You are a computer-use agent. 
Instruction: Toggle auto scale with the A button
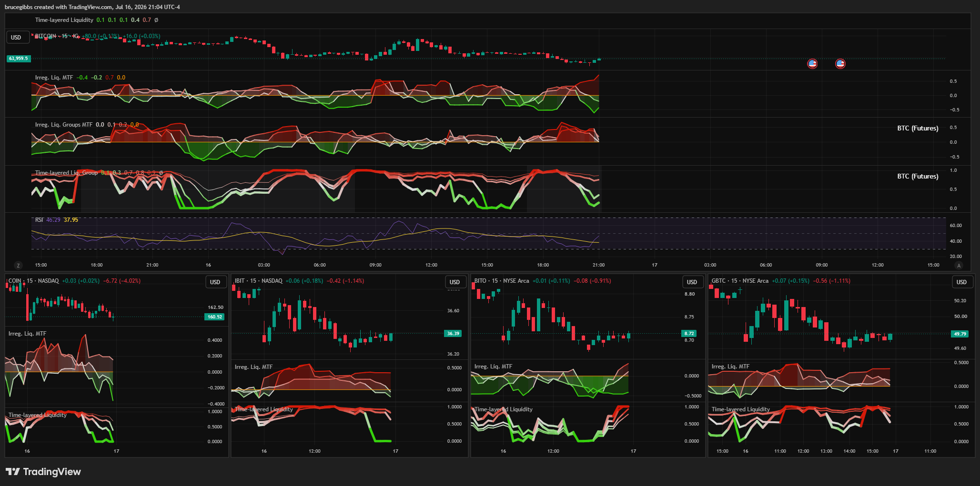click(x=959, y=265)
